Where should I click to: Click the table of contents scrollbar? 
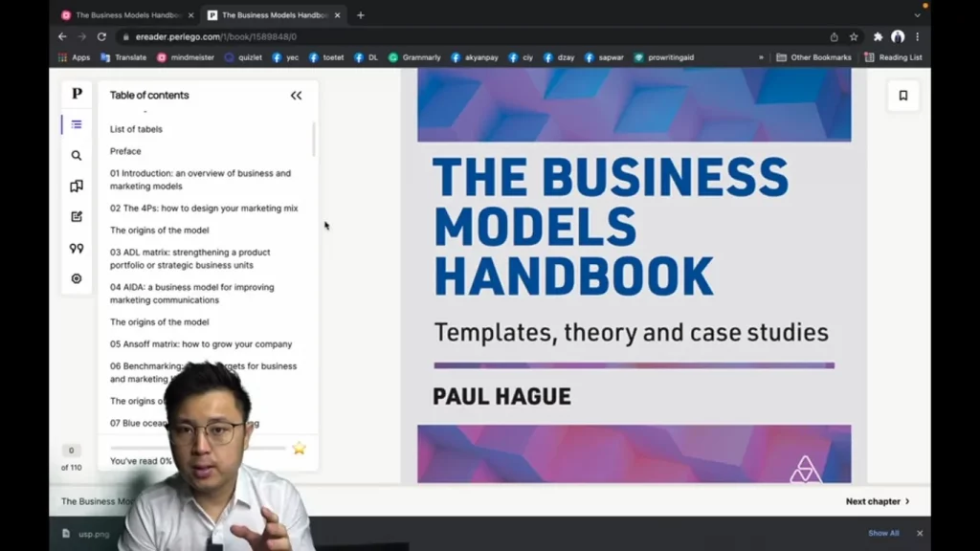click(x=313, y=140)
